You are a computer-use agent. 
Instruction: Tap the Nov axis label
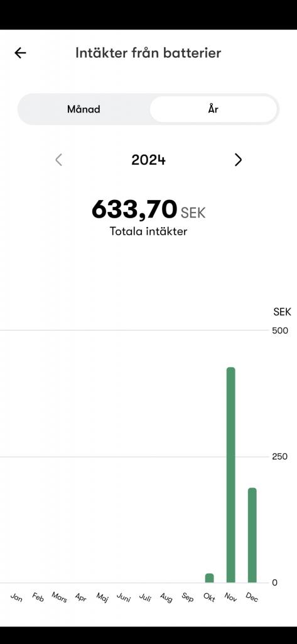tap(230, 597)
